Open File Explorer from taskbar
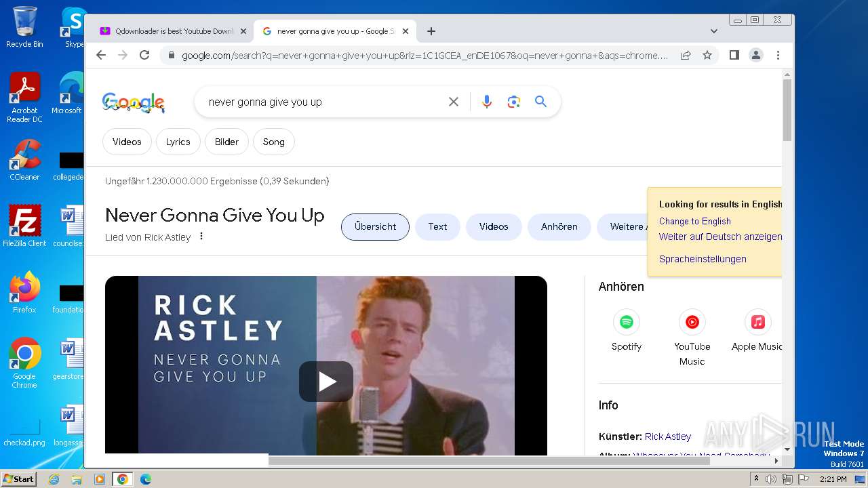 point(77,479)
